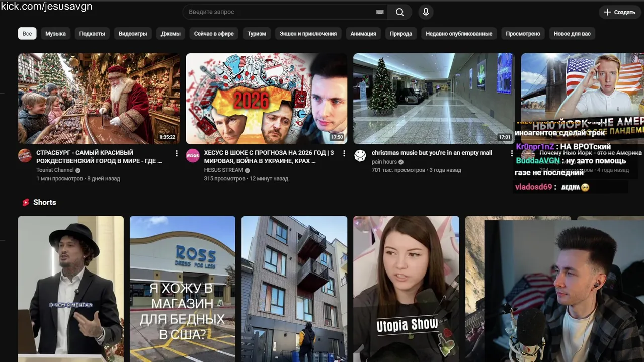Select the Недавно опубликованные chip
Screen dimensions: 644x362
pos(459,34)
